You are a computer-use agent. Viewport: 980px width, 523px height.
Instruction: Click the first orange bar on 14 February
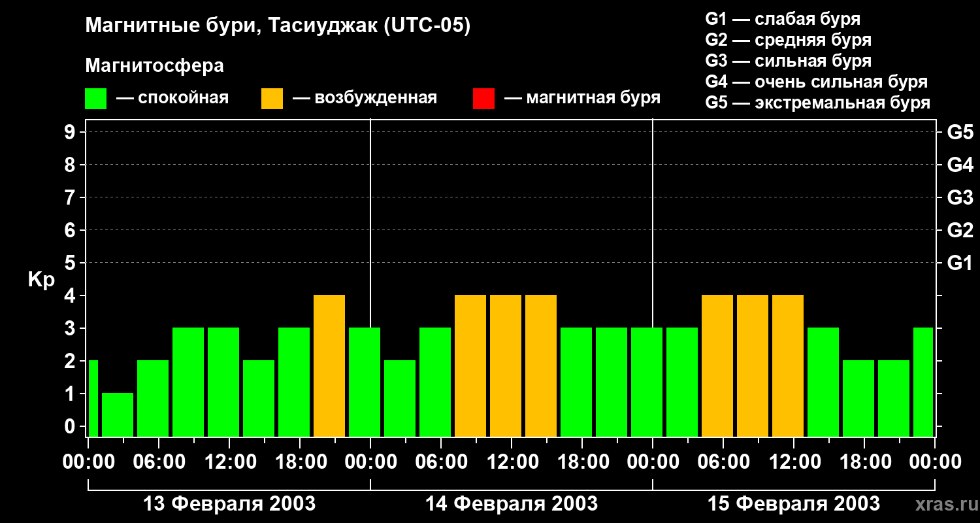pos(470,365)
